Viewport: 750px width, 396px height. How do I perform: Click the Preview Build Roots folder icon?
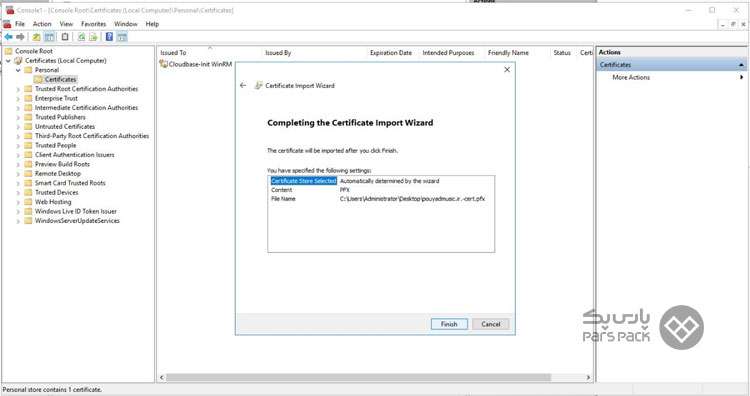pos(28,164)
